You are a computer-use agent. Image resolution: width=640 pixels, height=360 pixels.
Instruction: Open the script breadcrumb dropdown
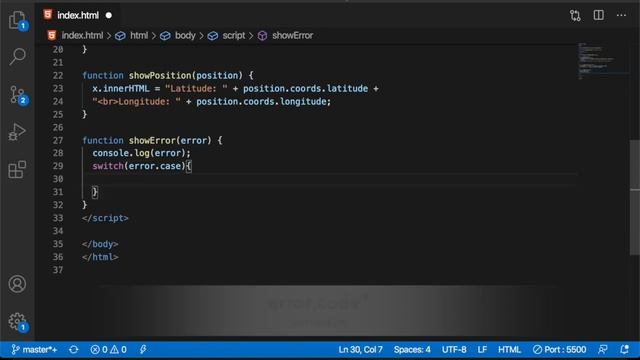click(233, 36)
